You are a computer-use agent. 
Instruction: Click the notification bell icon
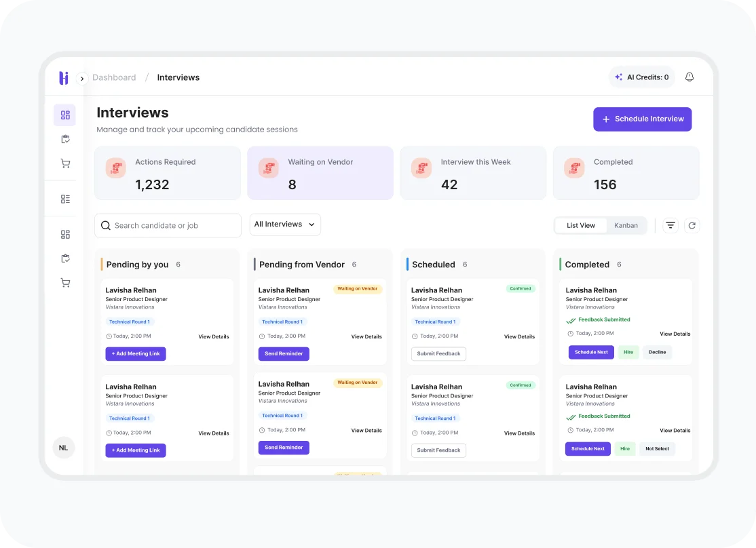(689, 77)
